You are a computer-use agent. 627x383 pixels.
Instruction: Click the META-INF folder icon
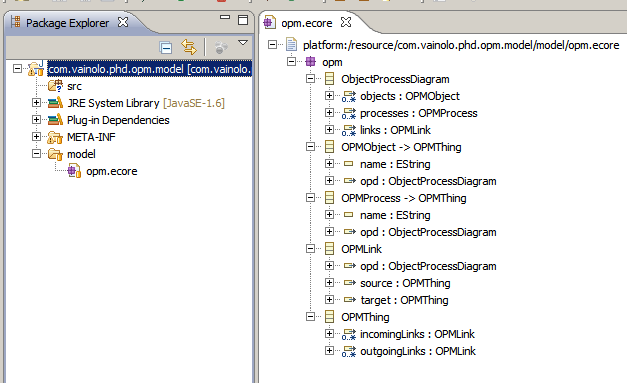[x=55, y=137]
